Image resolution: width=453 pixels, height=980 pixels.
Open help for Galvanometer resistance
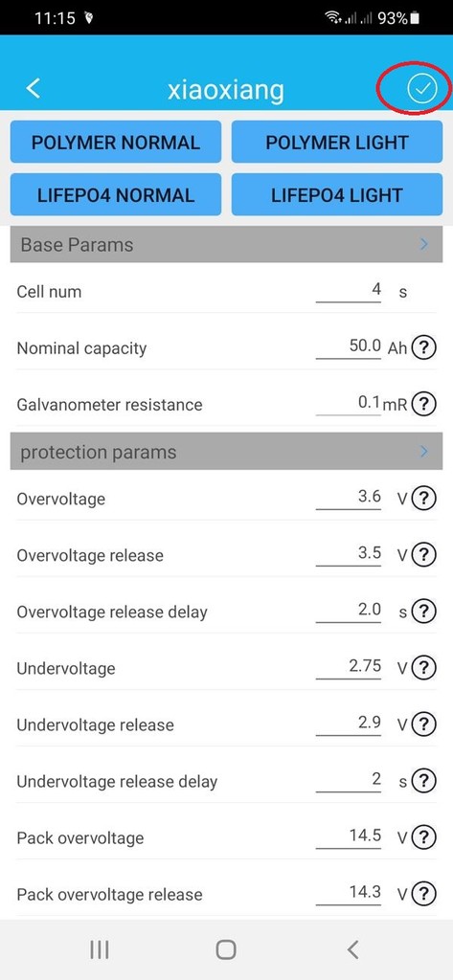coord(425,405)
